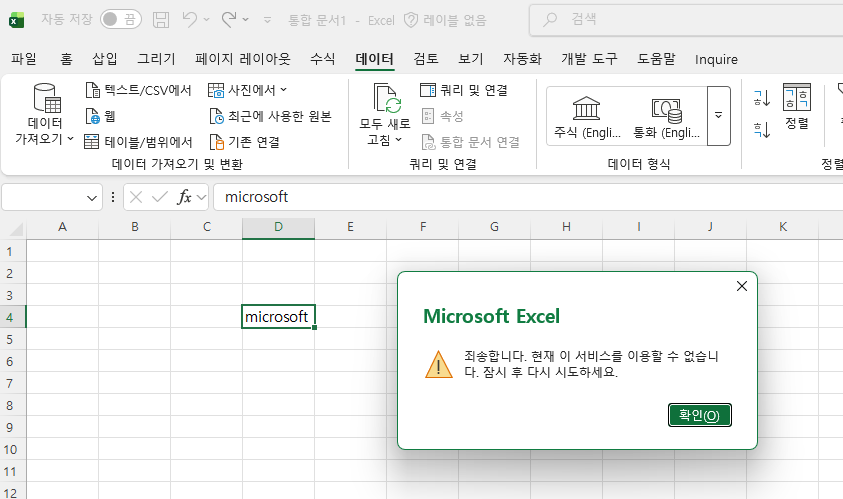Click cell D4 containing microsoft
The width and height of the screenshot is (843, 499).
278,317
